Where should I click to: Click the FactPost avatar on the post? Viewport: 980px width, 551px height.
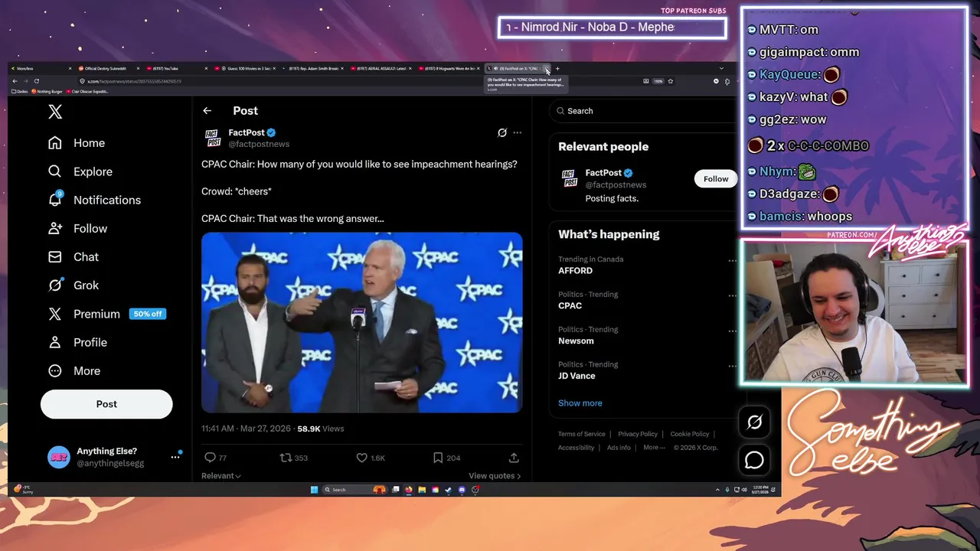(213, 138)
